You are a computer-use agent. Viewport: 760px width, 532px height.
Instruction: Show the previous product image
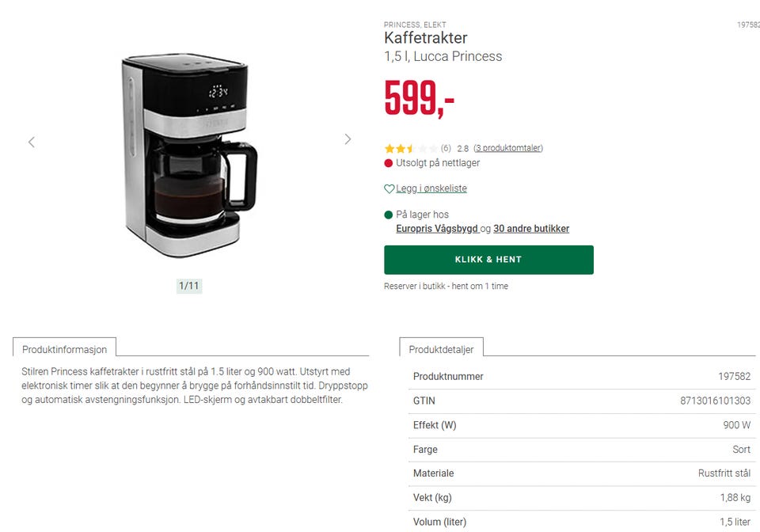(x=32, y=142)
